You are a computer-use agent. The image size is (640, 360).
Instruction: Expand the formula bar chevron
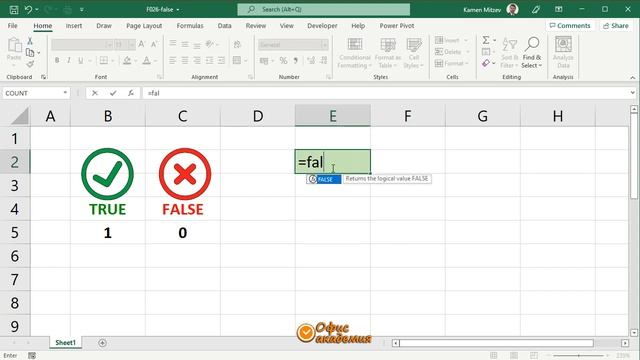pyautogui.click(x=632, y=93)
